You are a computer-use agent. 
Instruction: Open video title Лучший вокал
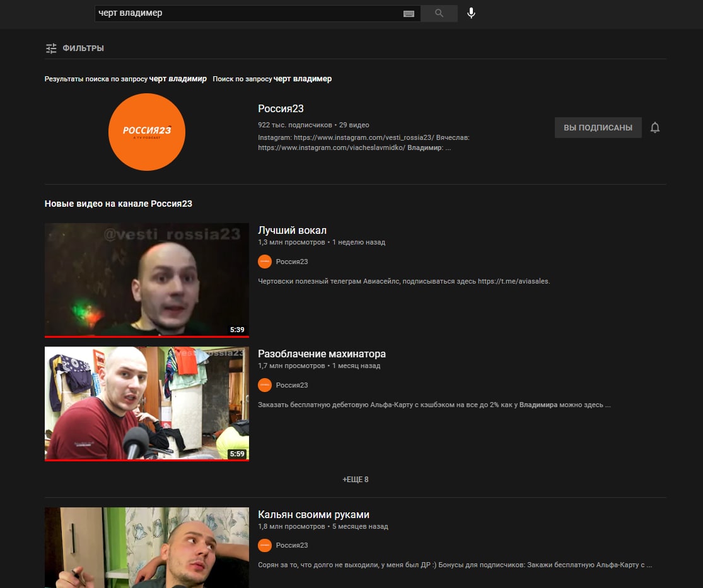click(x=293, y=231)
